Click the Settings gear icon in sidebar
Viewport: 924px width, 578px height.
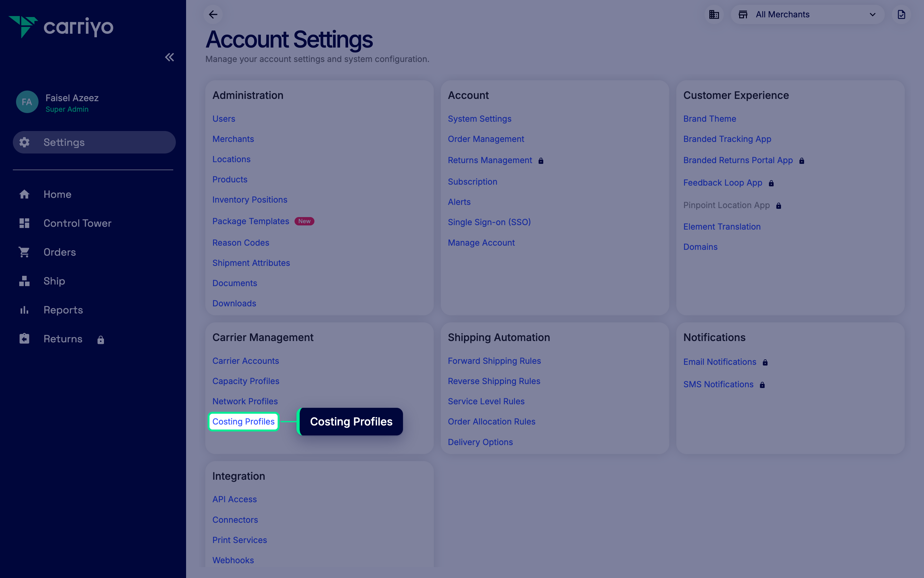click(x=24, y=142)
